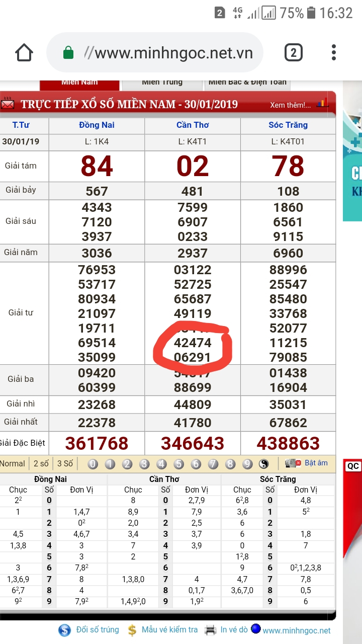Screen dimensions: 362x644
Task: Switch display to 2 số mode
Action: click(41, 463)
